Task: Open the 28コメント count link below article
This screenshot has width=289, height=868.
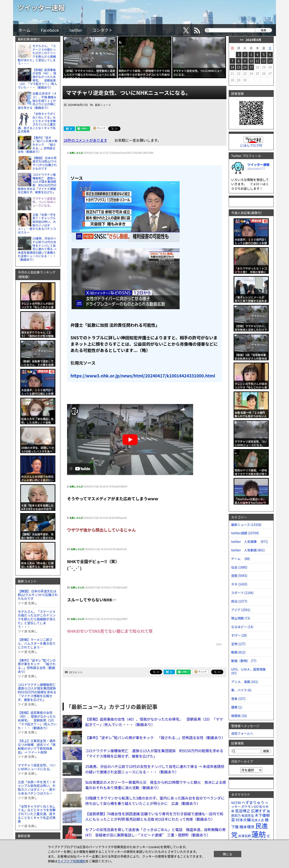Action: point(74,672)
